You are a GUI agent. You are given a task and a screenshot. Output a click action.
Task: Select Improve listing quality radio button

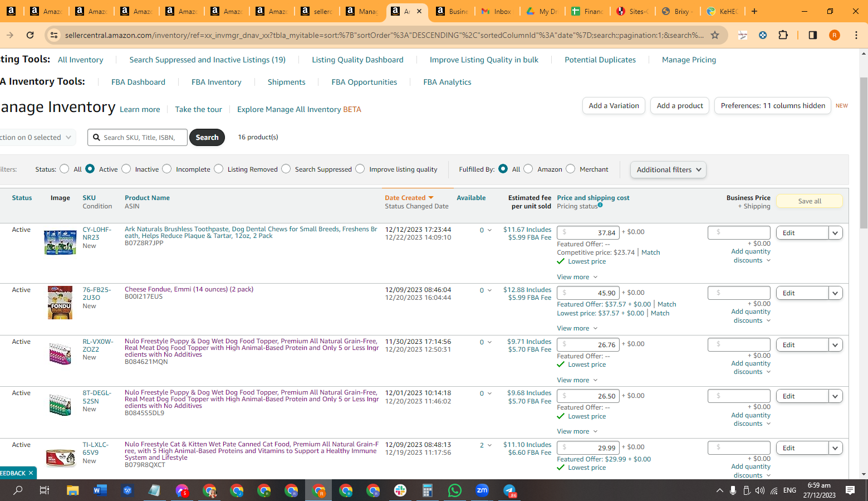[x=360, y=169]
